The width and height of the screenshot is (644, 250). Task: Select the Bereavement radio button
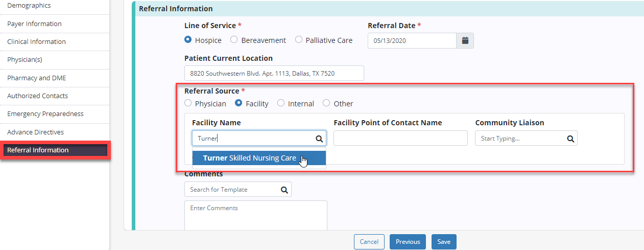pyautogui.click(x=234, y=40)
